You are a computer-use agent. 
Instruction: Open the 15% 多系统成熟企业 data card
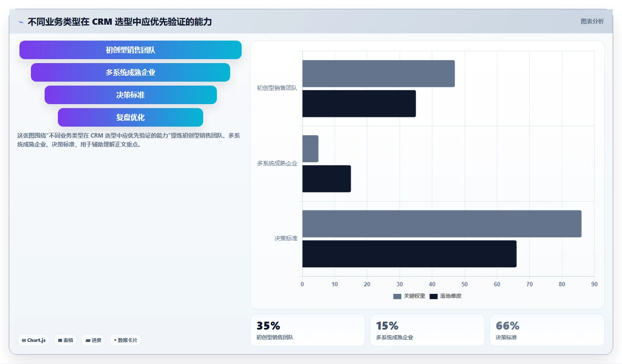(x=427, y=330)
